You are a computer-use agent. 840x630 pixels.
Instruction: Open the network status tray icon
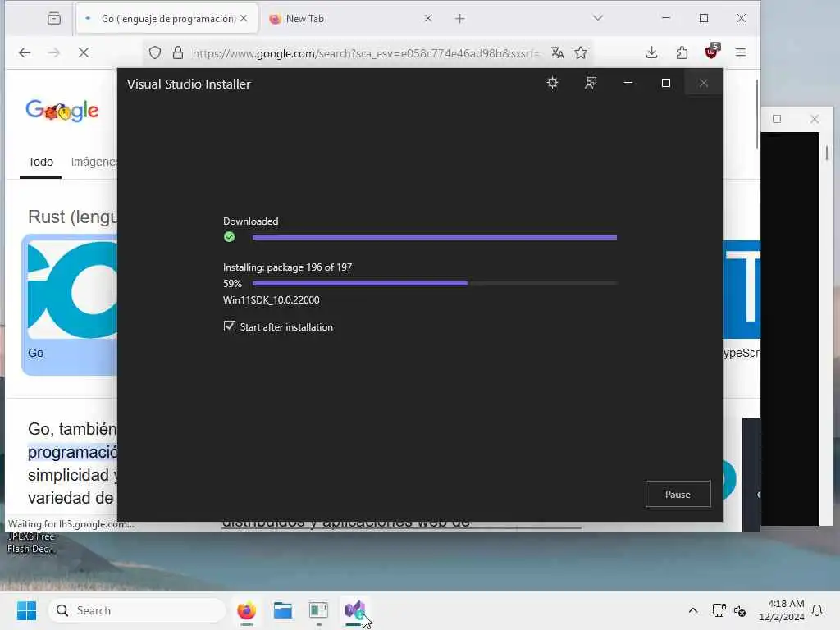(719, 610)
